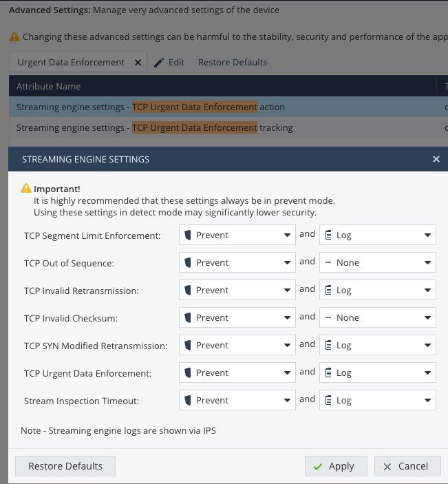Expand TCP Urgent Data Enforcement Log dropdown

coord(378,372)
